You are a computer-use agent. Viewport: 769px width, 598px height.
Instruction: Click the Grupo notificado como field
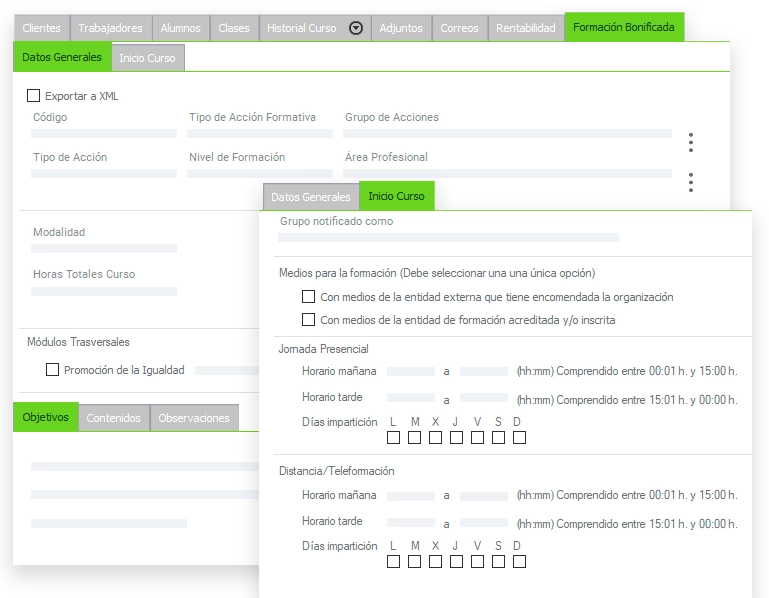[x=448, y=238]
